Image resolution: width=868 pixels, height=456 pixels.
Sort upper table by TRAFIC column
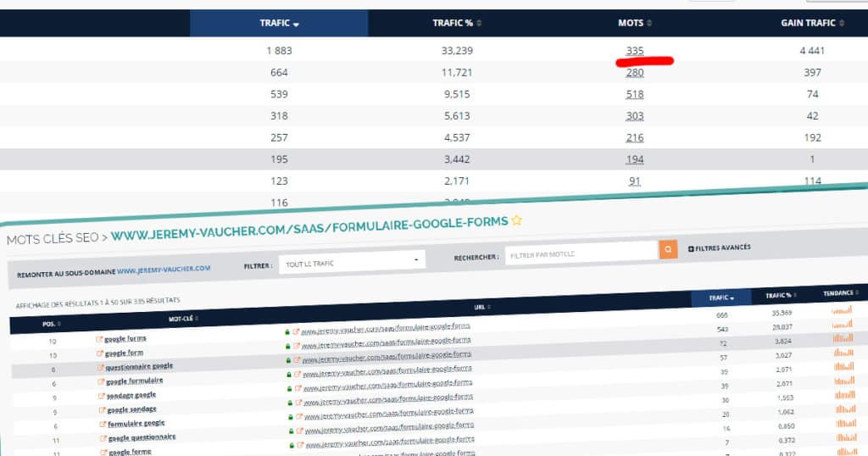279,23
